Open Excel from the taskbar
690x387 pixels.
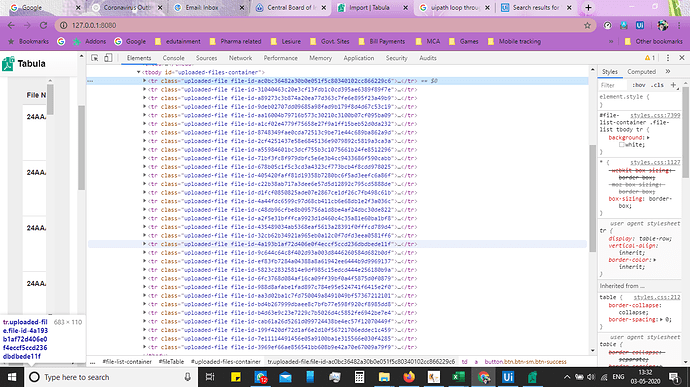coord(458,377)
